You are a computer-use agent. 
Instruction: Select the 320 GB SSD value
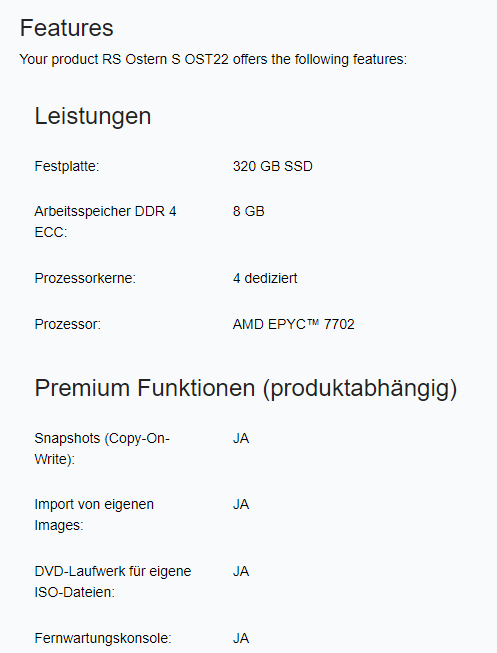point(272,166)
